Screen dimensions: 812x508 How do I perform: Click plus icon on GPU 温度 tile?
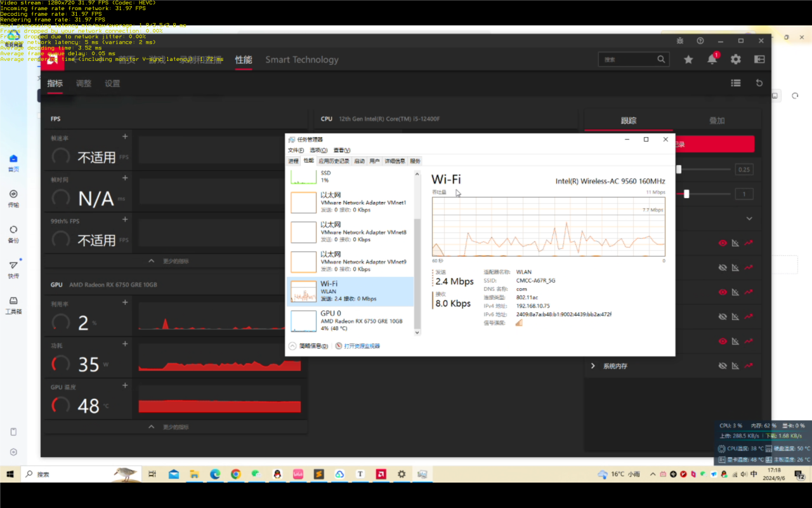click(x=125, y=385)
